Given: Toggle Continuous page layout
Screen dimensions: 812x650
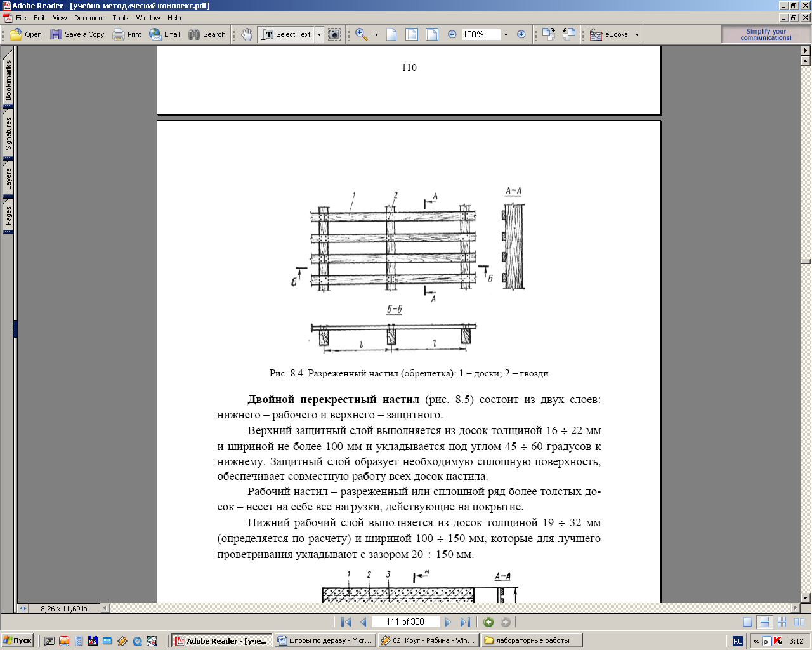Looking at the screenshot, I should click(x=765, y=622).
